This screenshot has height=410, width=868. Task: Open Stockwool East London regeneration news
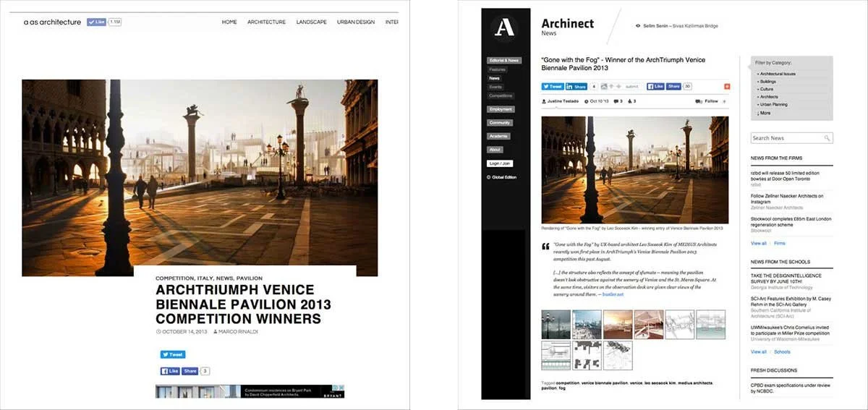[x=791, y=223]
